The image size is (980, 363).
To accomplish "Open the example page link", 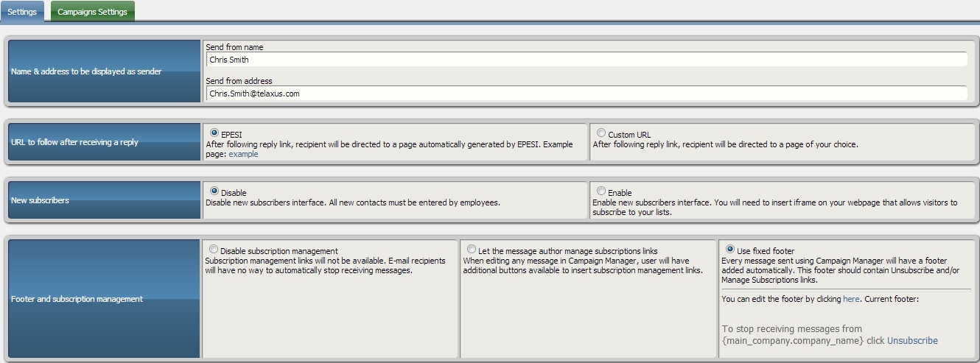I will pyautogui.click(x=243, y=154).
